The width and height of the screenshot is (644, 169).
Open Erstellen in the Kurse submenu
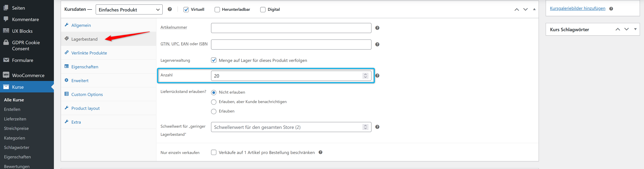click(12, 109)
